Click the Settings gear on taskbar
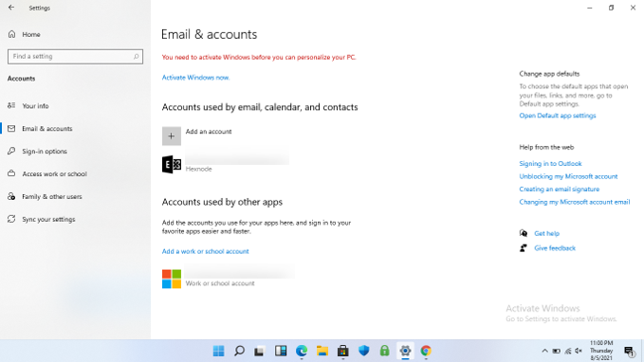Viewport: 644px width, 362px height. (x=405, y=351)
